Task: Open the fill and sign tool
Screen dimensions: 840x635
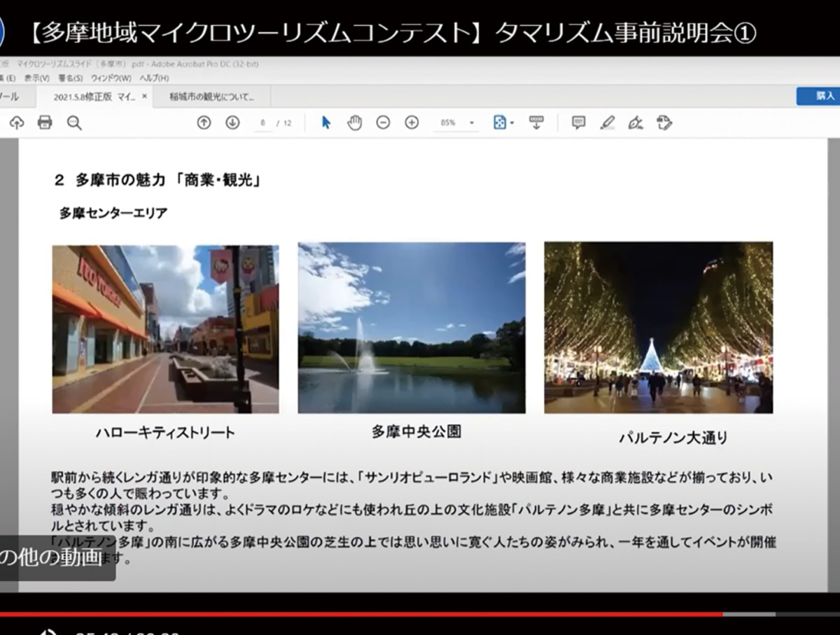Action: pos(636,123)
